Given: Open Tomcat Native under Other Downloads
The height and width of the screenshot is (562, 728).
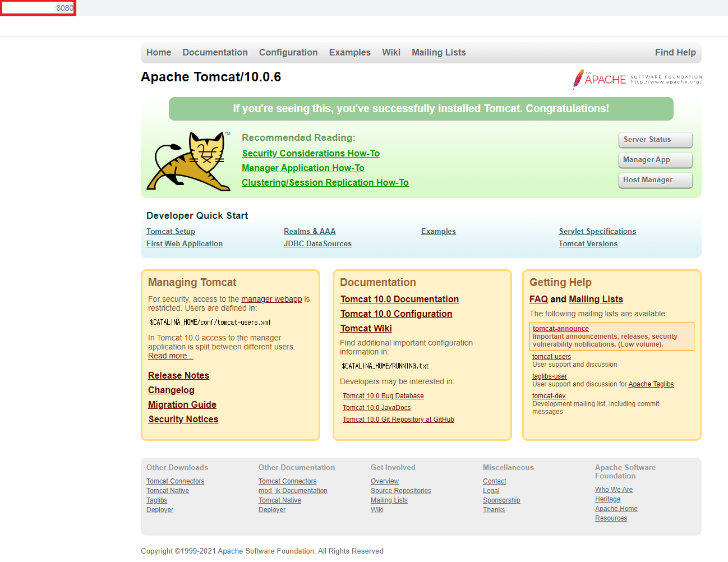Looking at the screenshot, I should (x=167, y=491).
